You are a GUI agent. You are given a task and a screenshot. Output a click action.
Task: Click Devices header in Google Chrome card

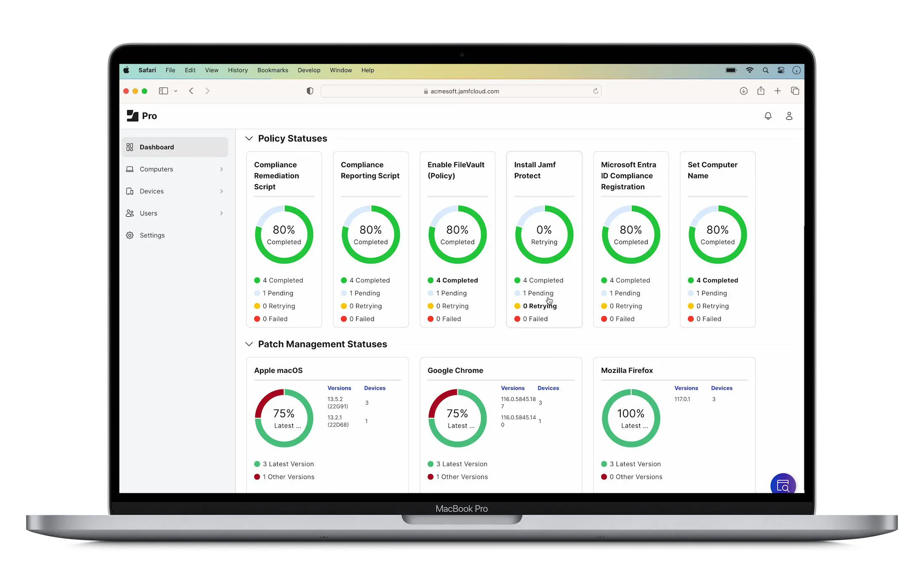pos(548,388)
